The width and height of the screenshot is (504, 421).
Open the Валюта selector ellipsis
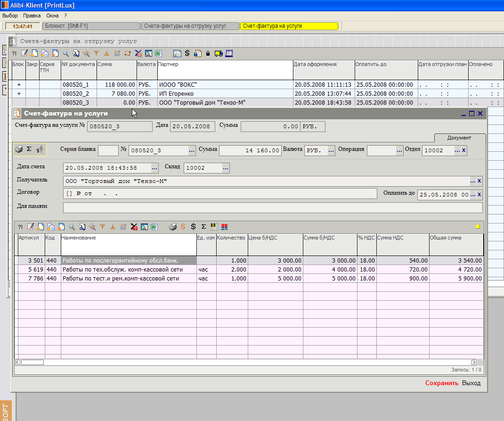[331, 150]
